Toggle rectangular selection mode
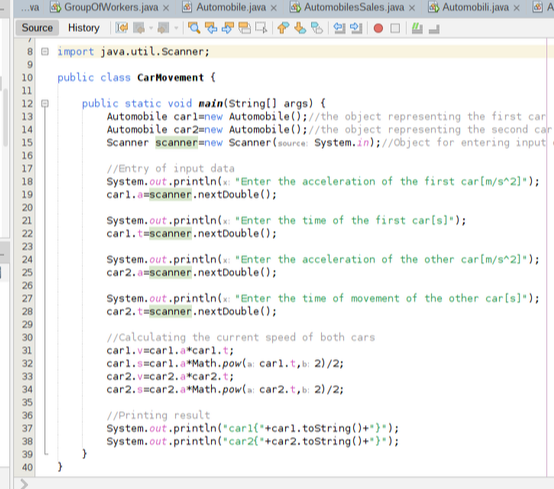The image size is (554, 489). click(261, 28)
